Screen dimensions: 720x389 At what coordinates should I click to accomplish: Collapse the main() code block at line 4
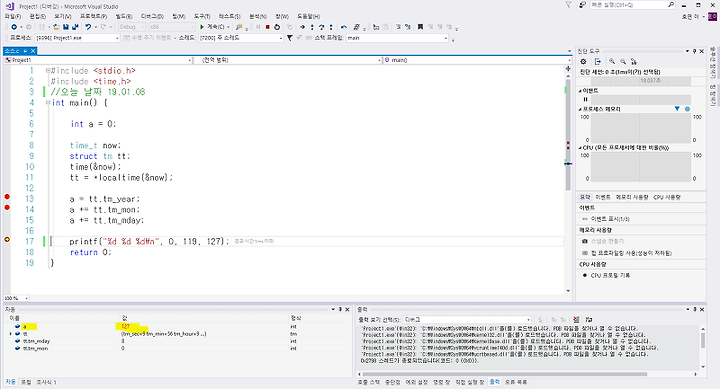click(x=48, y=102)
